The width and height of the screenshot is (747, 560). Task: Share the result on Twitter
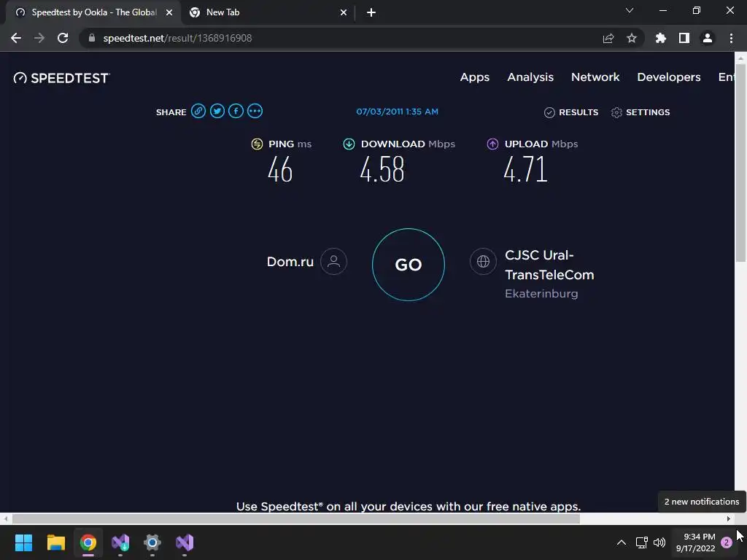coord(217,112)
